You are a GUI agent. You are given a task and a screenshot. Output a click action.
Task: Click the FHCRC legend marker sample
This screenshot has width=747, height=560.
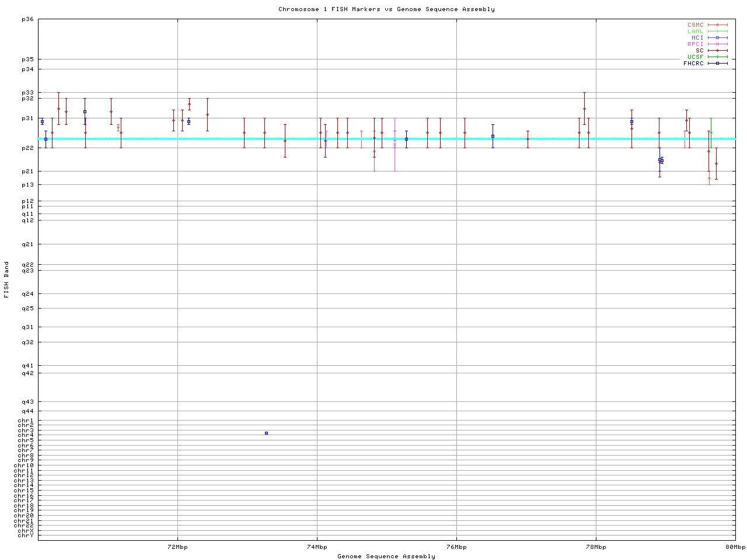[x=717, y=64]
